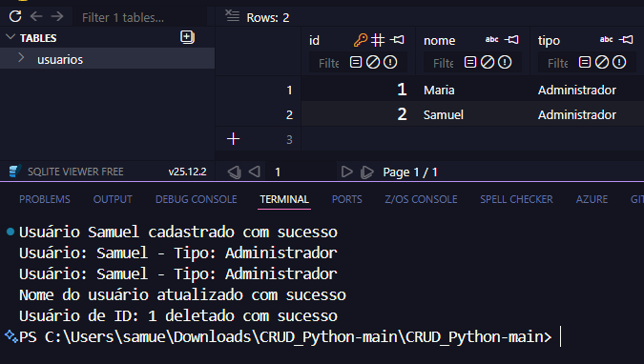644x364 pixels.
Task: Select the usuarios table
Action: click(x=107, y=58)
